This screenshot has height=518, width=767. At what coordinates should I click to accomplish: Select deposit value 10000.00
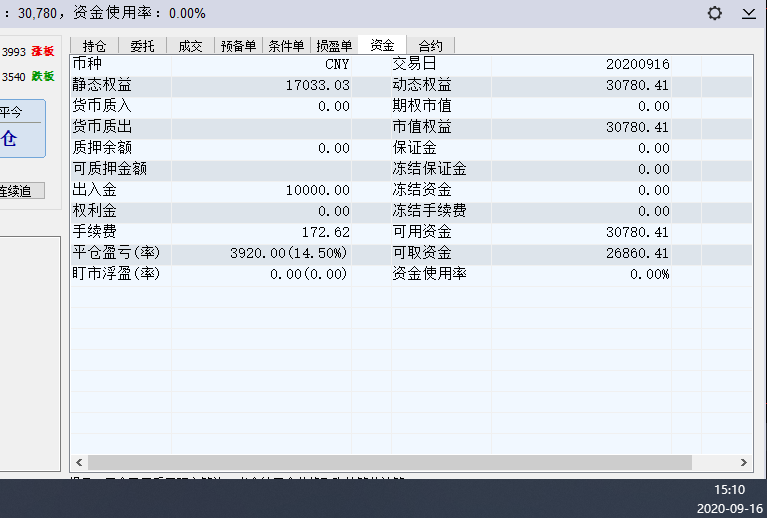point(317,190)
